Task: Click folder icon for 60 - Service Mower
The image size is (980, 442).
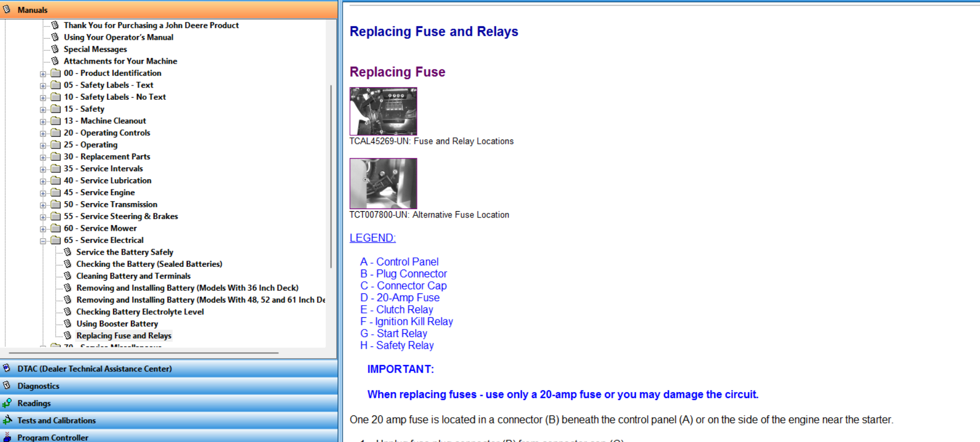Action: pos(56,228)
